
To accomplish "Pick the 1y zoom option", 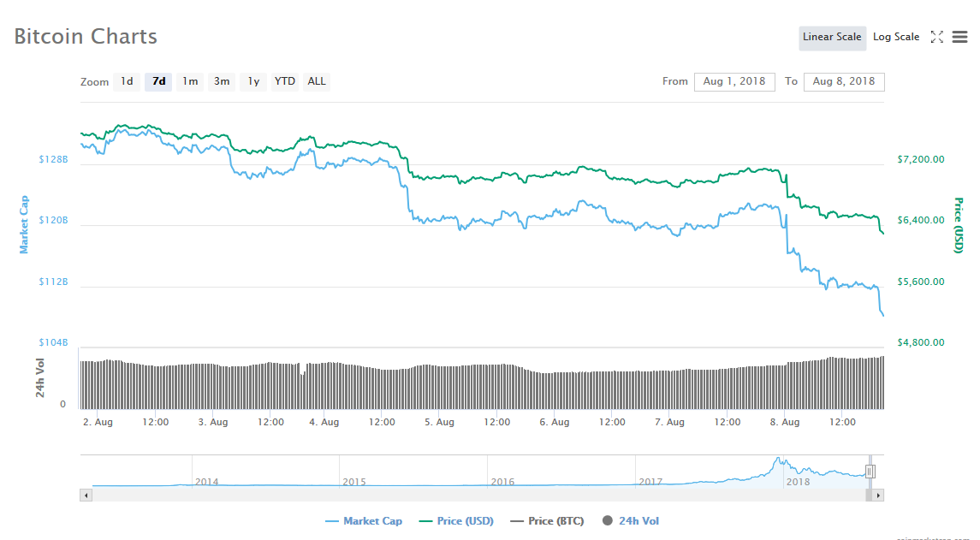I will (x=253, y=81).
